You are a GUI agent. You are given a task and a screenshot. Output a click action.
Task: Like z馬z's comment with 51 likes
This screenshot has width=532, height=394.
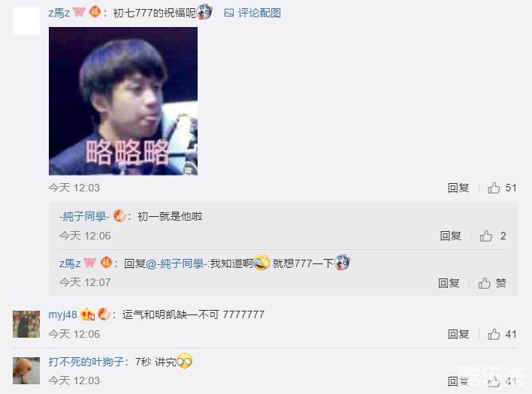coord(502,188)
